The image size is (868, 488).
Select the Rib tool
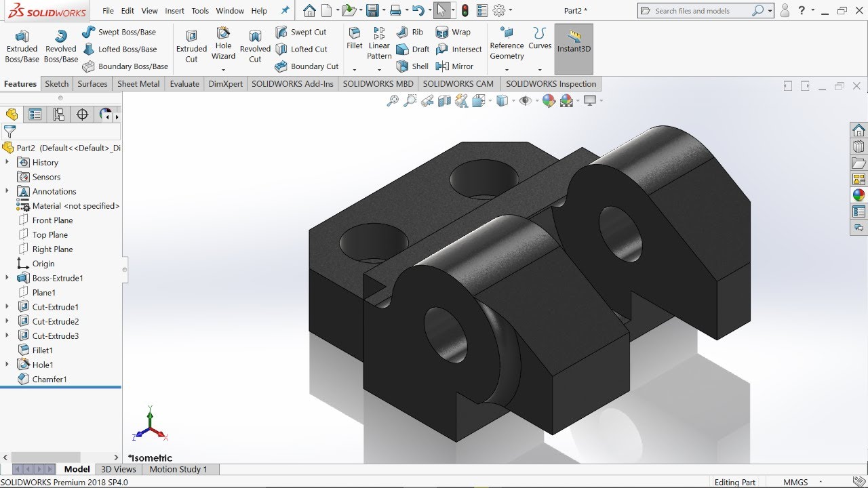(x=410, y=32)
